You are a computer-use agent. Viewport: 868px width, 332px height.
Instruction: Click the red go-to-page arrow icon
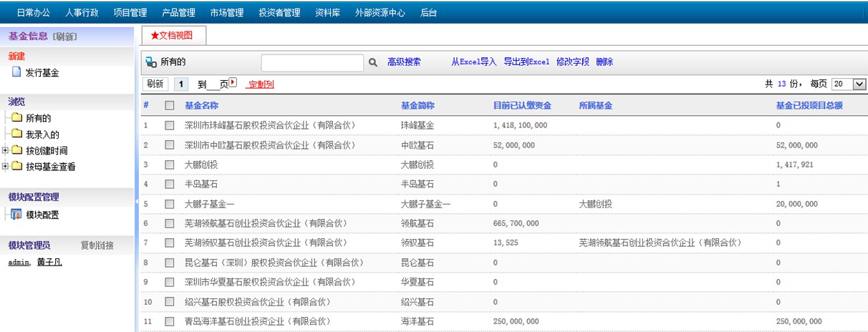coord(233,83)
